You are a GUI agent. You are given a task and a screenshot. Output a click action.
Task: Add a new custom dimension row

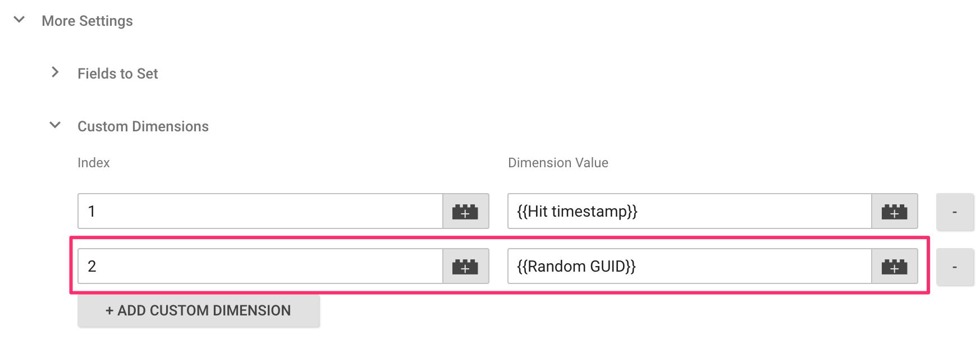(x=199, y=310)
